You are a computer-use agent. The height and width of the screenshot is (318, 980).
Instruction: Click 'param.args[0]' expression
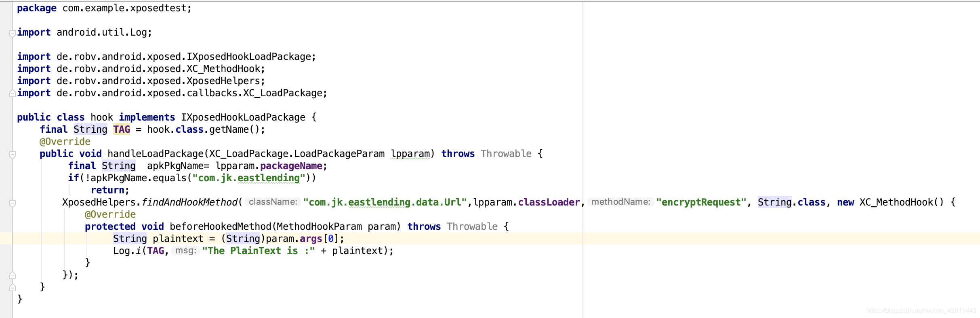303,239
